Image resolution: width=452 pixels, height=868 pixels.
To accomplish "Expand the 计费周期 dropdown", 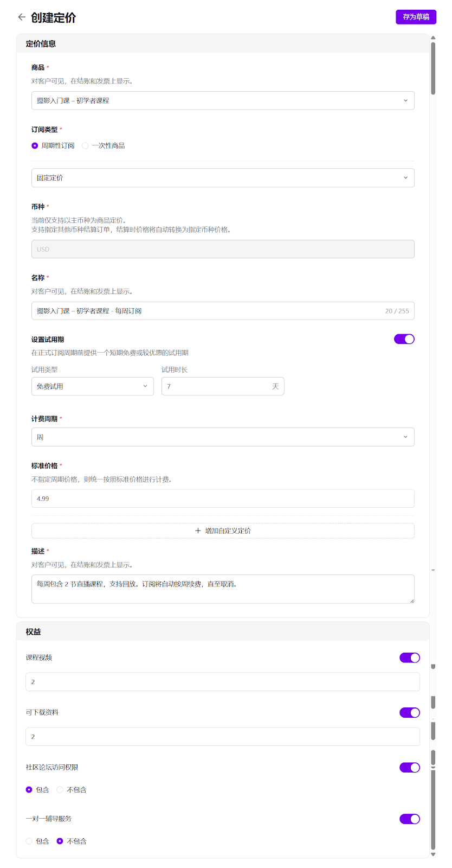I will tap(222, 437).
